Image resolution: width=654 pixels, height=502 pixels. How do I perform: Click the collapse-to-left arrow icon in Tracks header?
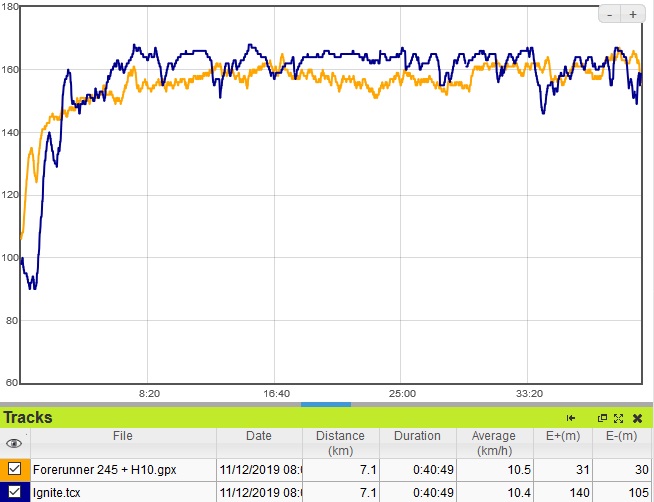[571, 418]
